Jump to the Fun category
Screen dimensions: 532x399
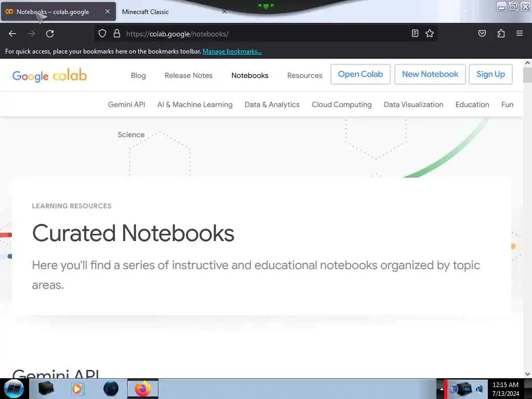point(507,104)
